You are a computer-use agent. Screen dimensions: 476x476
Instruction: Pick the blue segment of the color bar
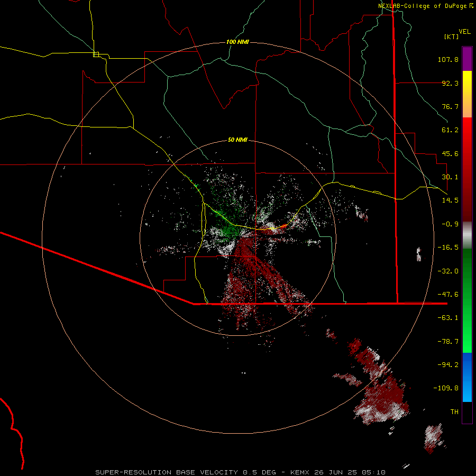tap(467, 377)
